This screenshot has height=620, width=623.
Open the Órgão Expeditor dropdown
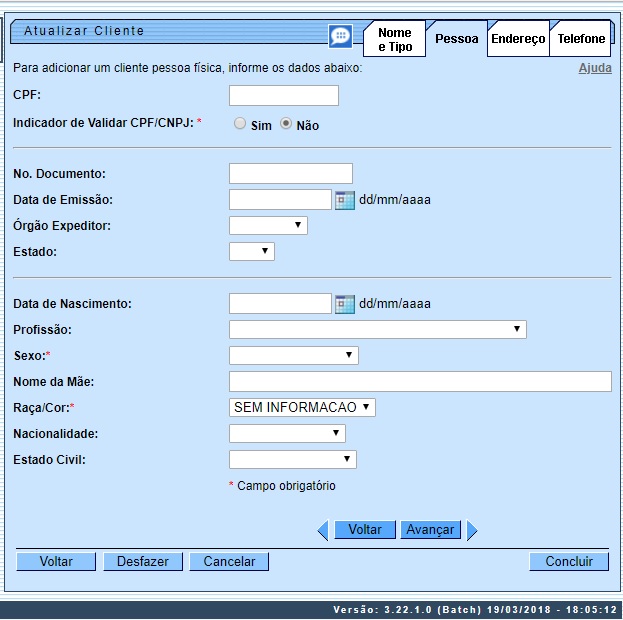[x=268, y=225]
